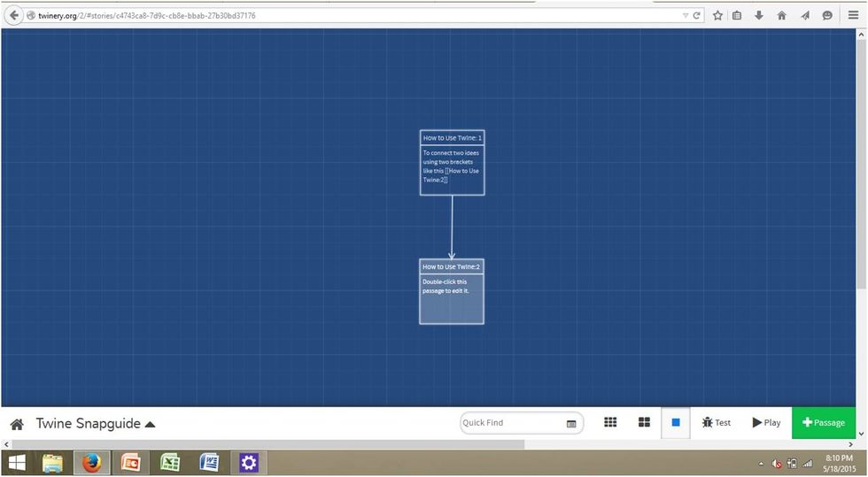The height and width of the screenshot is (477, 868).
Task: Play the story
Action: (766, 423)
